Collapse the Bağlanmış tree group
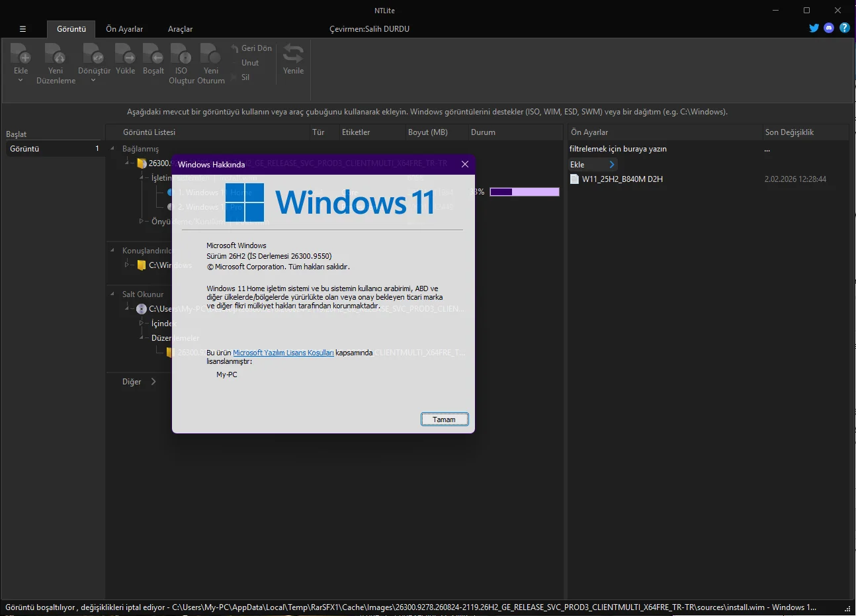The image size is (856, 616). point(112,149)
